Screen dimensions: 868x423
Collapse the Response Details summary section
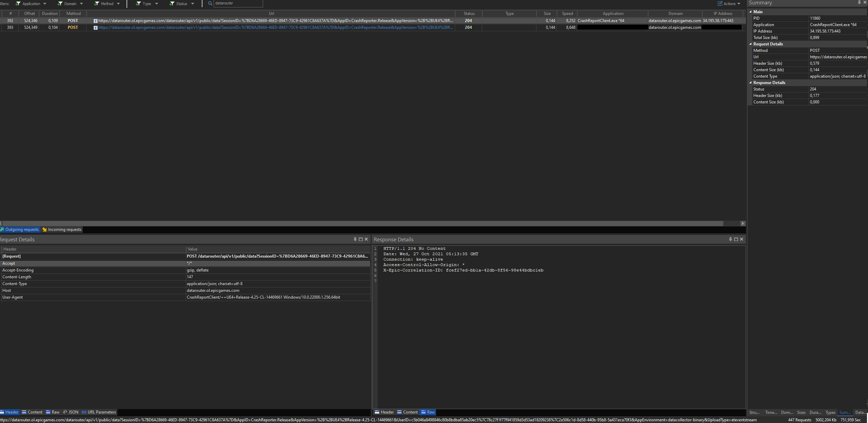point(750,83)
